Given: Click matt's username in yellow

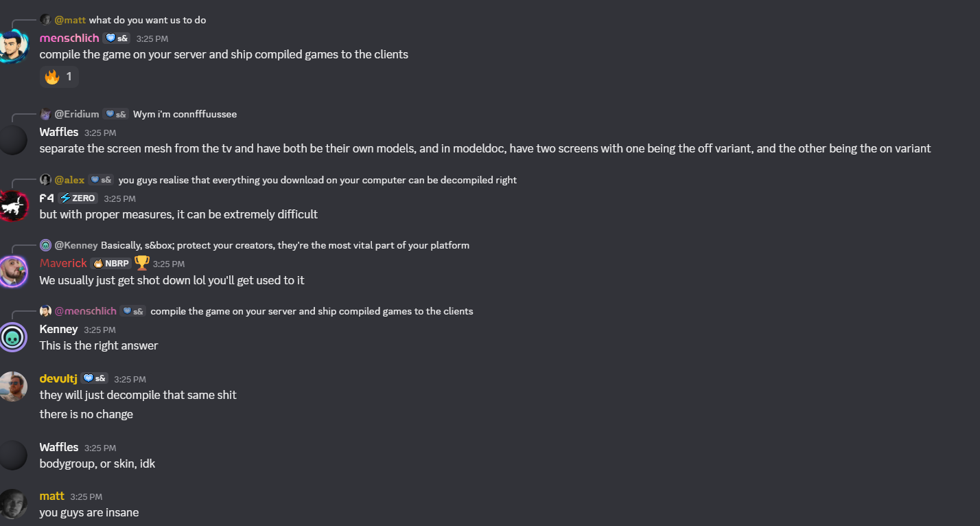Looking at the screenshot, I should 52,496.
